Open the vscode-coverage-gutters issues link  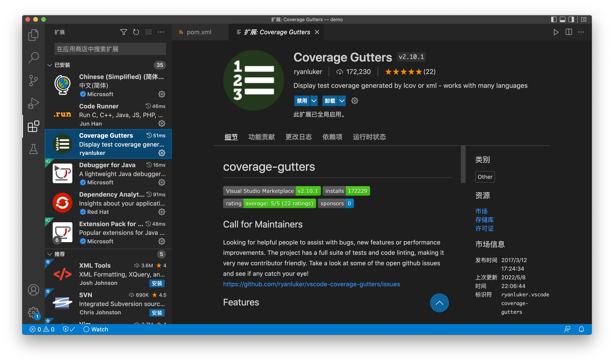[311, 284]
